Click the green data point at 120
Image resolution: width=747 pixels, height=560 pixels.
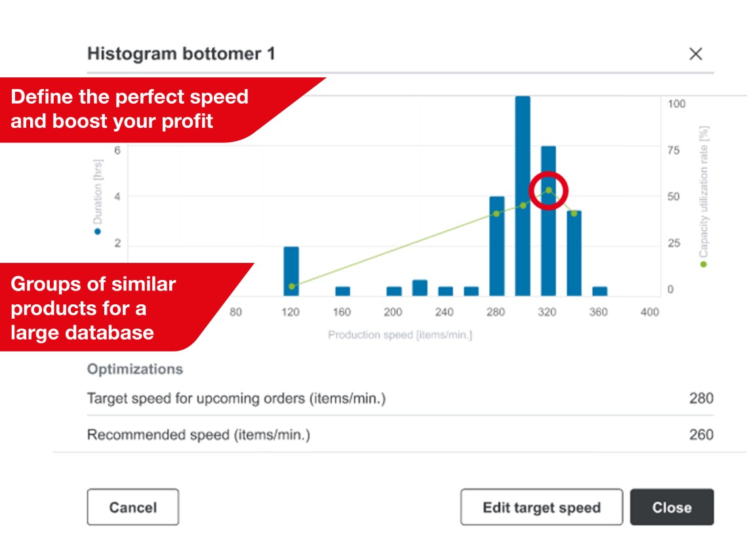coord(292,286)
